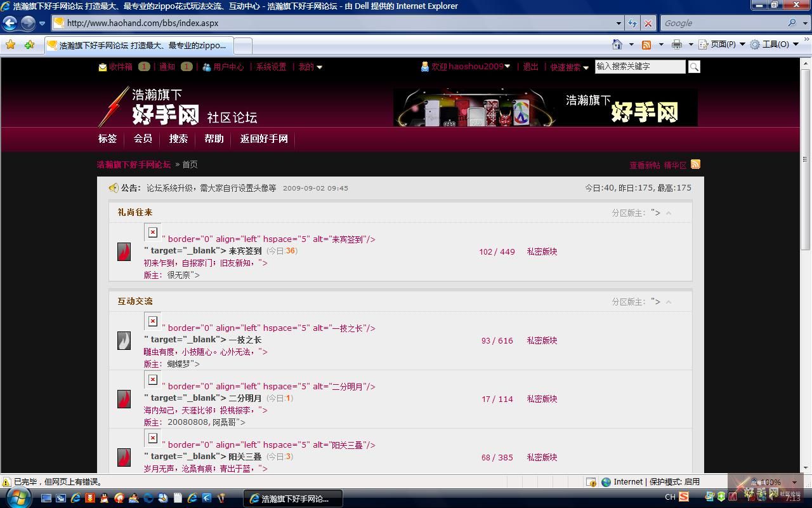Open the 来宾签到 board link
The width and height of the screenshot is (812, 508).
pyautogui.click(x=245, y=251)
